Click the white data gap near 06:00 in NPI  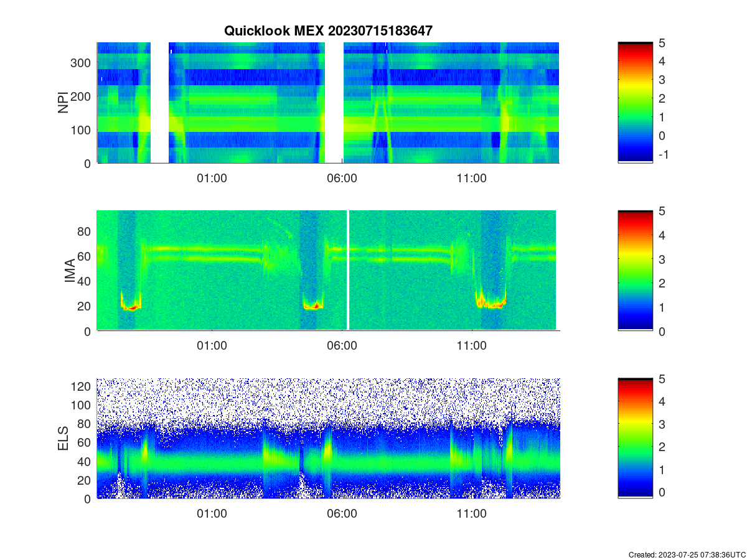(334, 103)
